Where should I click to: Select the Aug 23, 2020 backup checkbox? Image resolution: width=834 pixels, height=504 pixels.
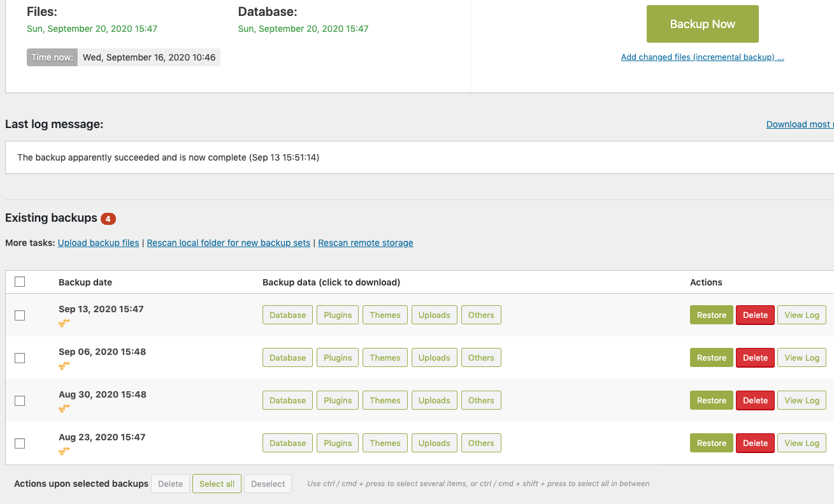click(x=20, y=443)
